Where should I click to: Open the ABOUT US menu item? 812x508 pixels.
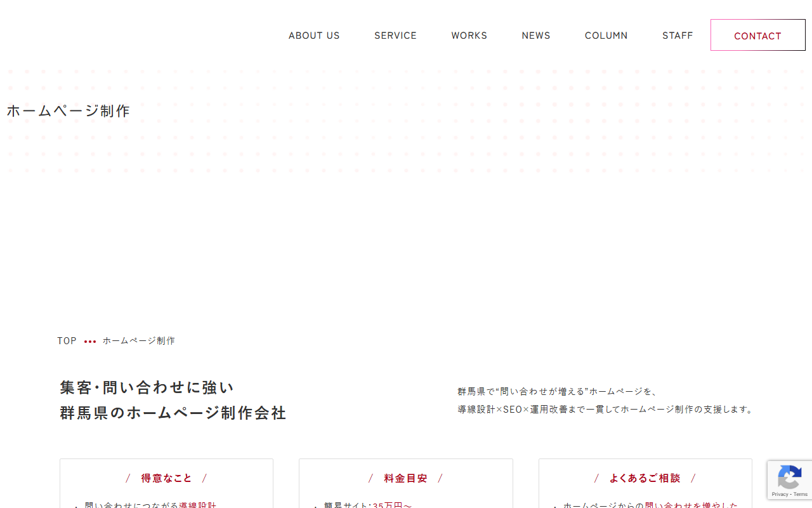point(314,36)
